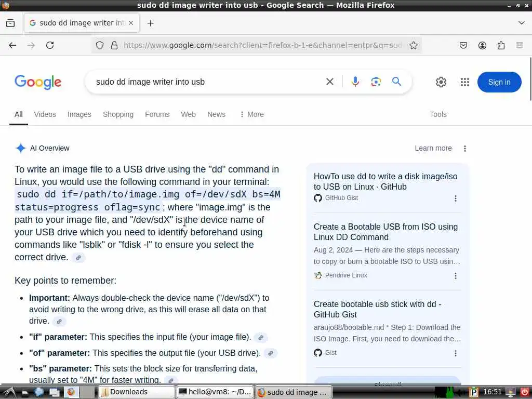Open source link after Important bullet
This screenshot has height=399, width=532.
coord(59,321)
